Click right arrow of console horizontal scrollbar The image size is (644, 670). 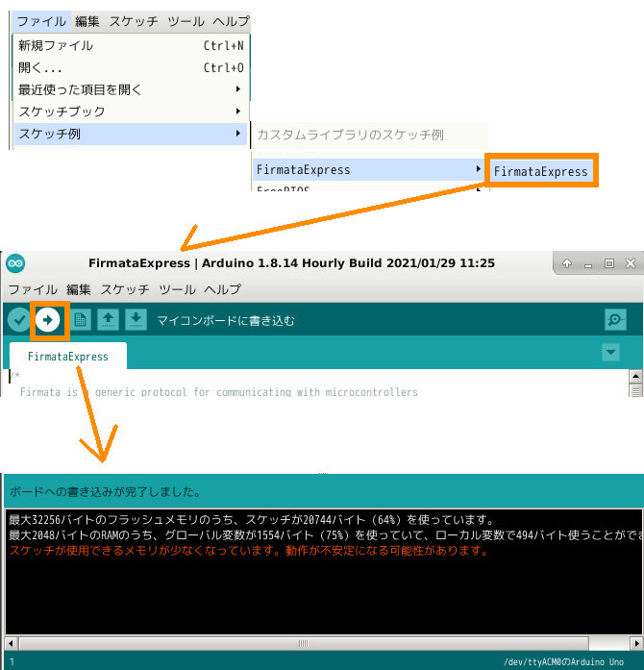pos(636,643)
